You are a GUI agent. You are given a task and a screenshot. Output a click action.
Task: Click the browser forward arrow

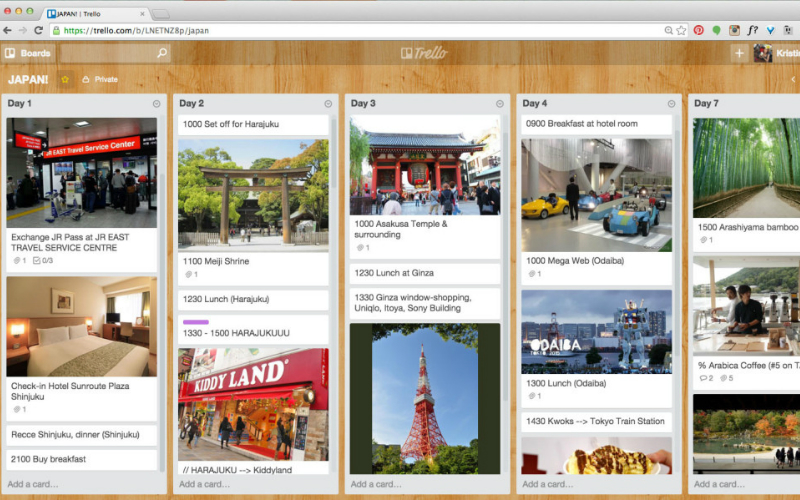pyautogui.click(x=23, y=31)
